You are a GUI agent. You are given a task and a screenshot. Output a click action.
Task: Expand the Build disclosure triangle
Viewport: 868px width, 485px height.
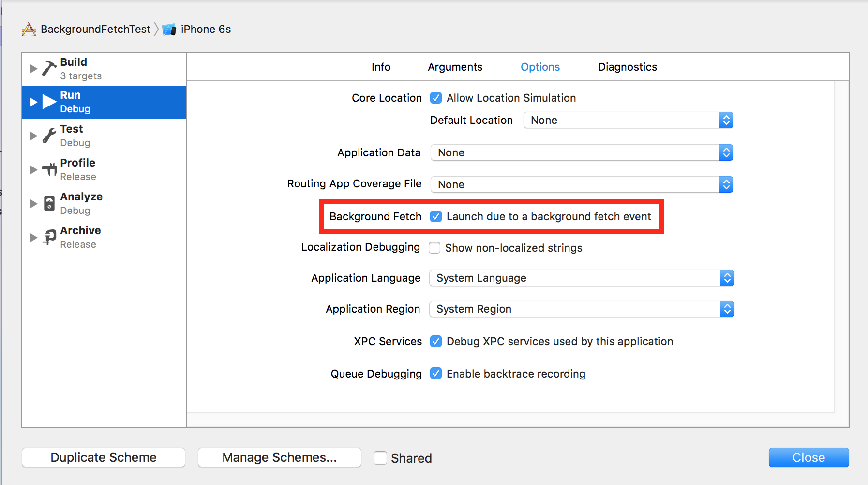pyautogui.click(x=33, y=68)
